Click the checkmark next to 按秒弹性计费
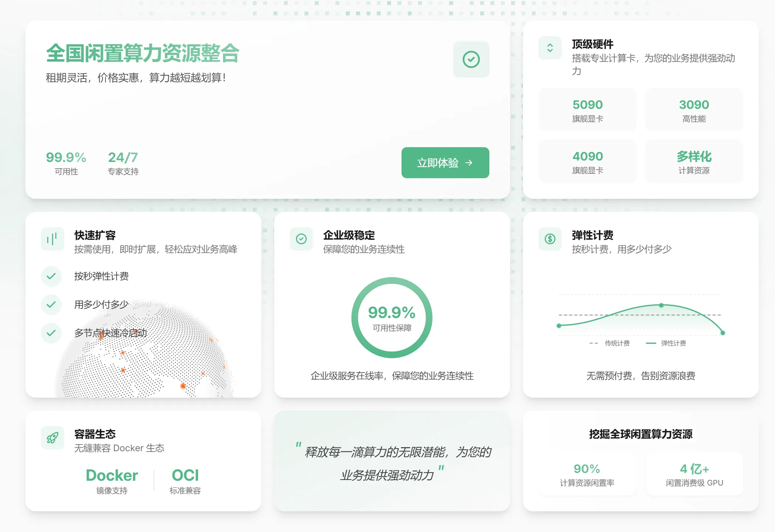The image size is (775, 532). pos(51,276)
